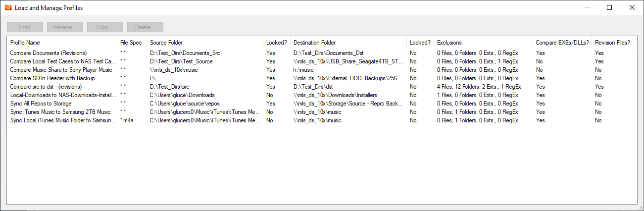Viewport: 644px width, 211px height.
Task: Select the Local-Downloads to NAS profile row
Action: click(63, 95)
